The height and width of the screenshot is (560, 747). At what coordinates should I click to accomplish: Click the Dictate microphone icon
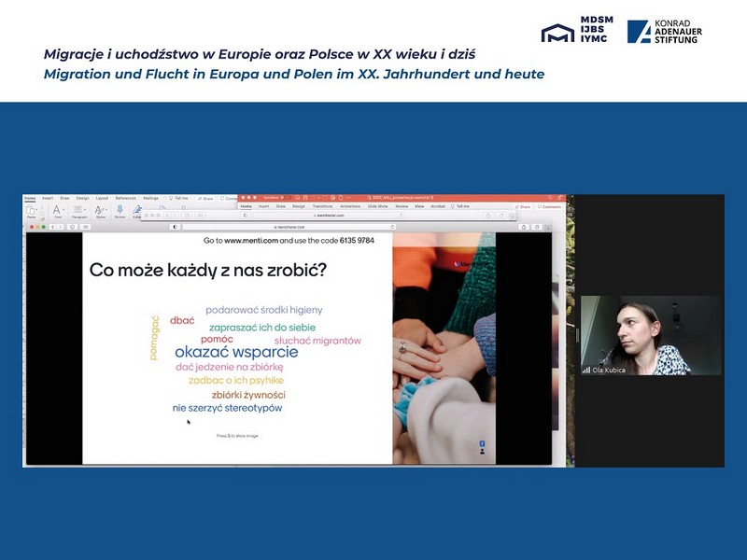click(120, 212)
